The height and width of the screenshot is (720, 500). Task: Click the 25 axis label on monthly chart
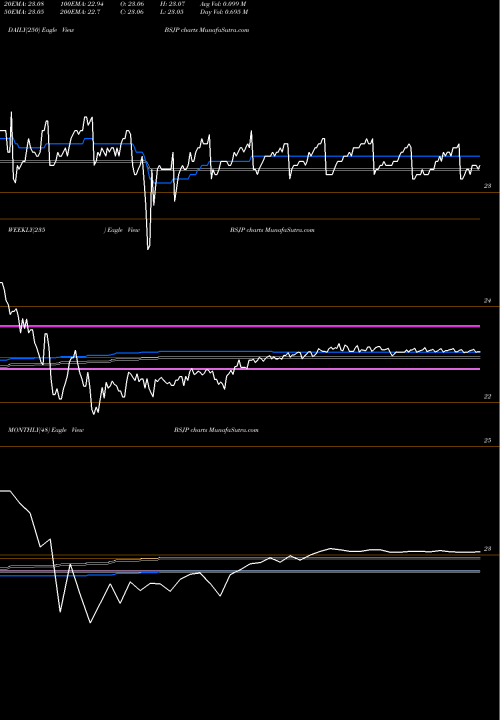point(488,440)
